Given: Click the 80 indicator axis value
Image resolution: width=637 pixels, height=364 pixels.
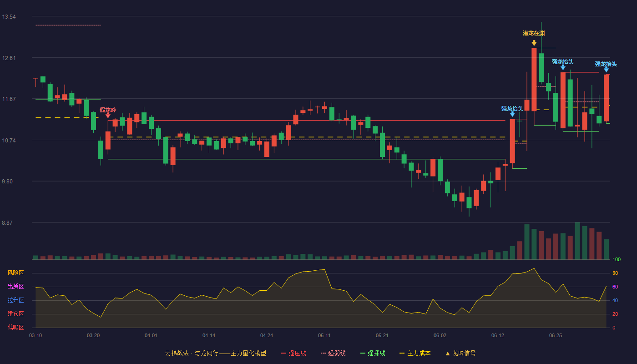Looking at the screenshot, I should (615, 273).
